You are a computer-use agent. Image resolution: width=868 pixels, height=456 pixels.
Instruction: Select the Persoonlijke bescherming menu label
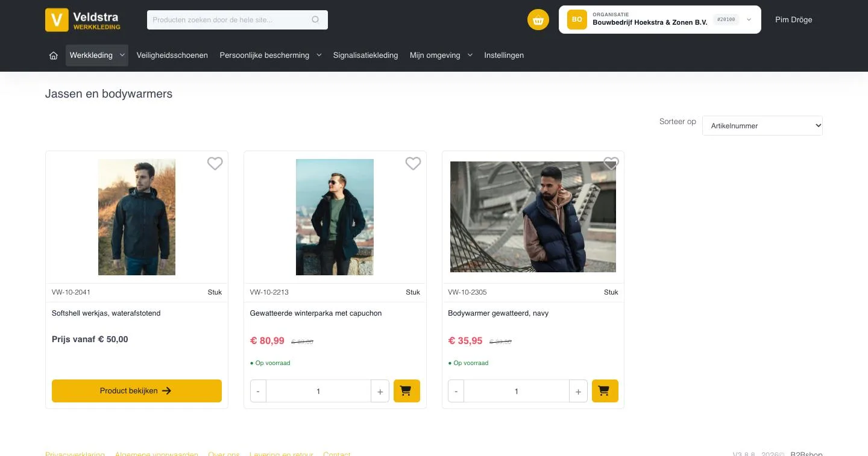(265, 55)
